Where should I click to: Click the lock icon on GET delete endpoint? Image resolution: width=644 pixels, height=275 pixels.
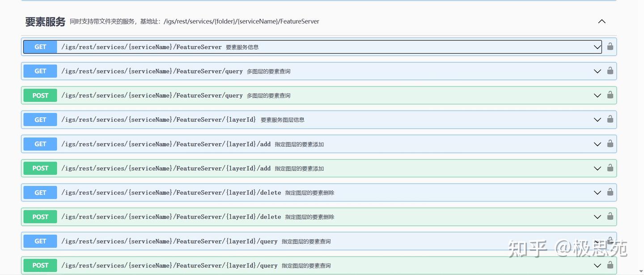[x=610, y=192]
